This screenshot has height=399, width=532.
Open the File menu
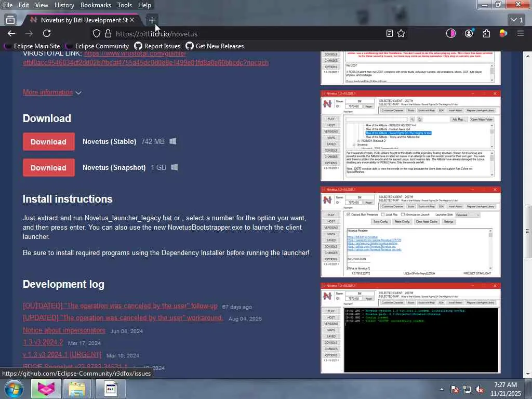pos(7,5)
